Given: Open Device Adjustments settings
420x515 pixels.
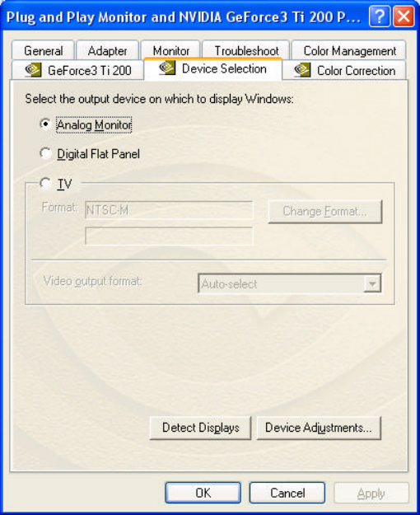Looking at the screenshot, I should click(319, 428).
